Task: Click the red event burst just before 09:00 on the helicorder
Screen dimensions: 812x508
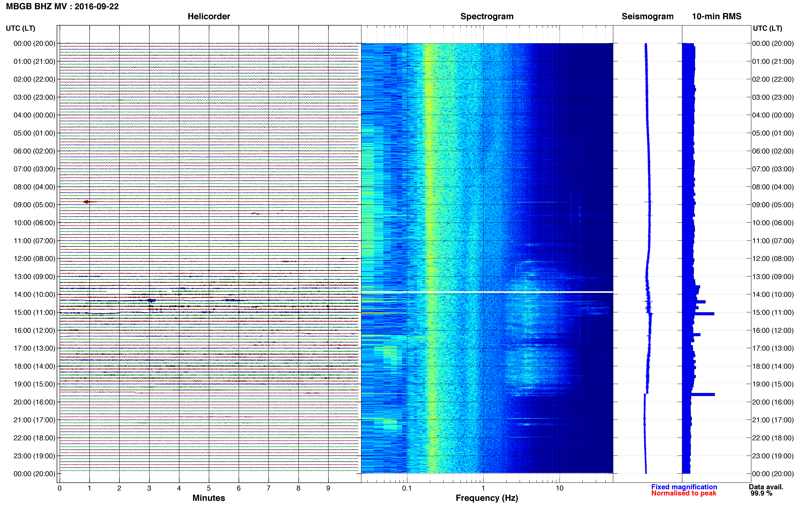Action: click(87, 202)
